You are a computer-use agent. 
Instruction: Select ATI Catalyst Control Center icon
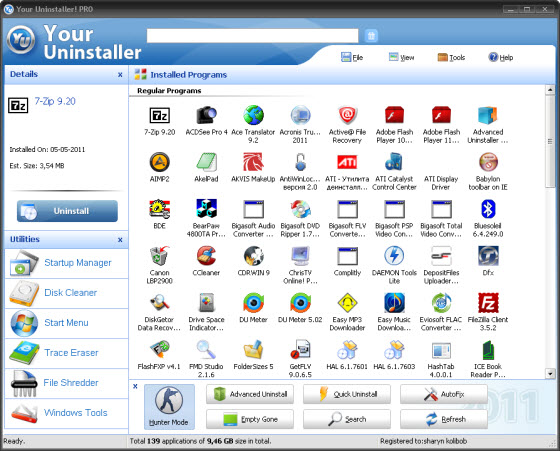click(x=394, y=162)
